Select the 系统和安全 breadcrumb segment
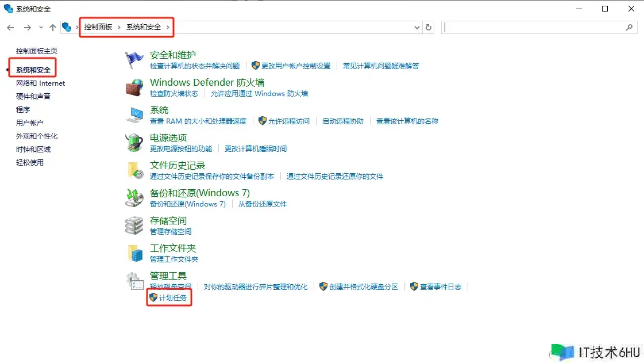This screenshot has width=644, height=363. [x=144, y=27]
